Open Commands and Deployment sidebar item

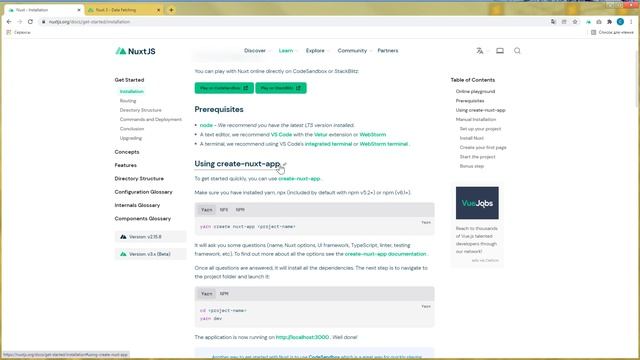click(151, 120)
